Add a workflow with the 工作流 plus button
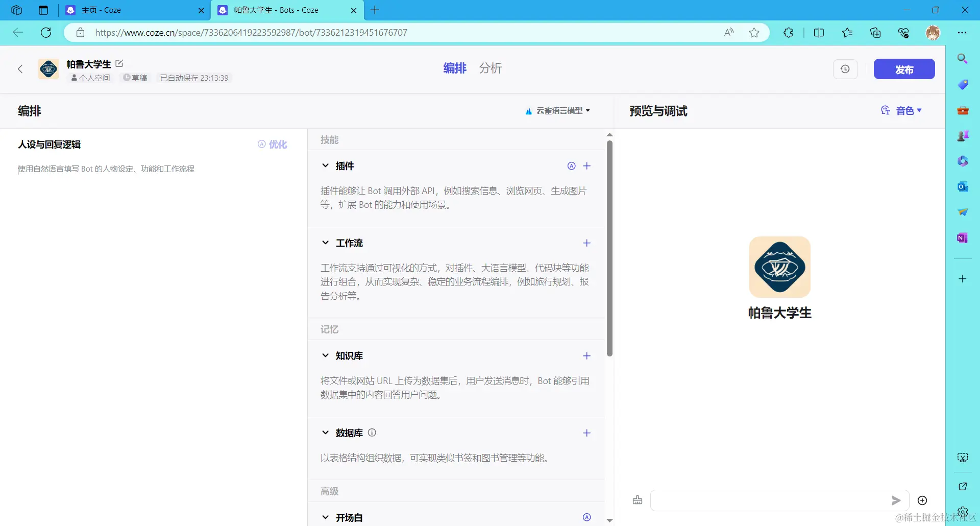Image resolution: width=980 pixels, height=526 pixels. point(587,243)
